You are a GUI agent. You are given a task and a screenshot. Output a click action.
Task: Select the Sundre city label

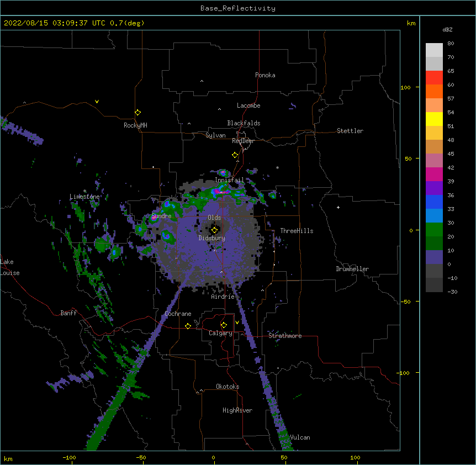(x=161, y=216)
